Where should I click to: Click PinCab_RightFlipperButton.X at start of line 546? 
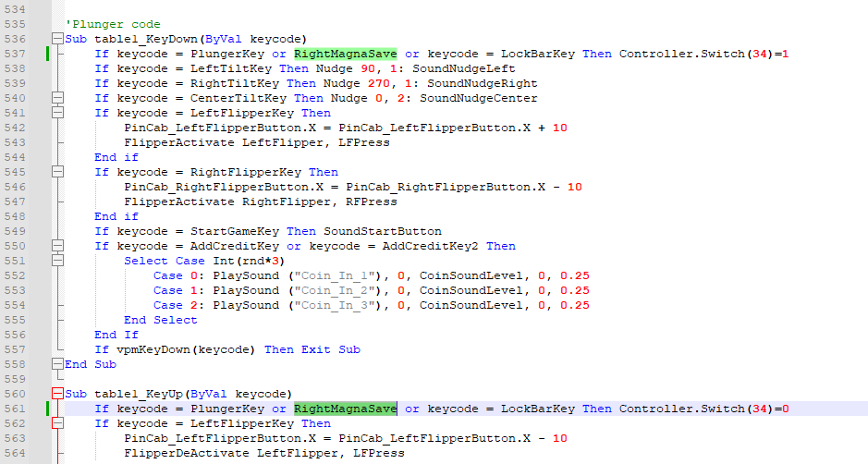(224, 187)
